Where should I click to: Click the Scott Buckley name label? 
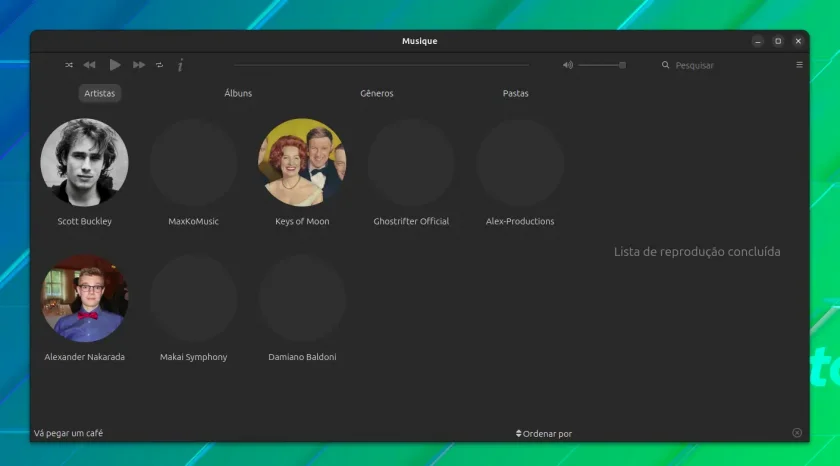(85, 221)
